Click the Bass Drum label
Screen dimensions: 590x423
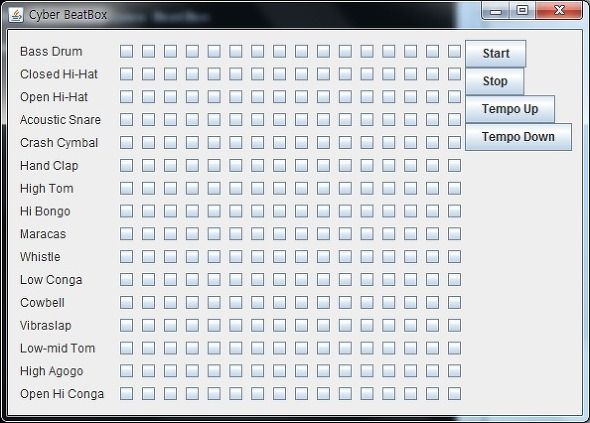(x=51, y=52)
